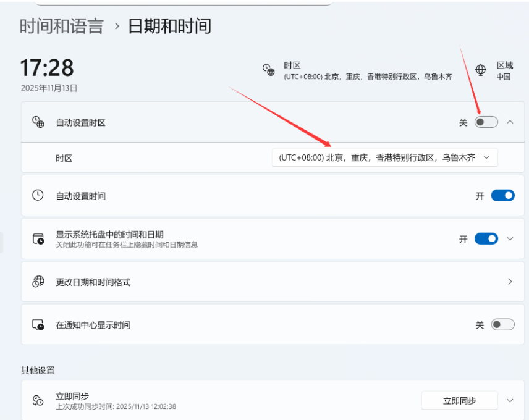Enable the 自动设置时区 toggle
Image resolution: width=529 pixels, height=420 pixels.
[x=486, y=122]
